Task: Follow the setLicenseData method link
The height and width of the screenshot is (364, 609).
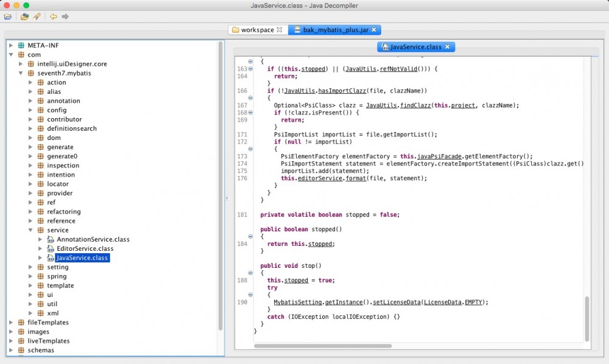Action: 396,303
